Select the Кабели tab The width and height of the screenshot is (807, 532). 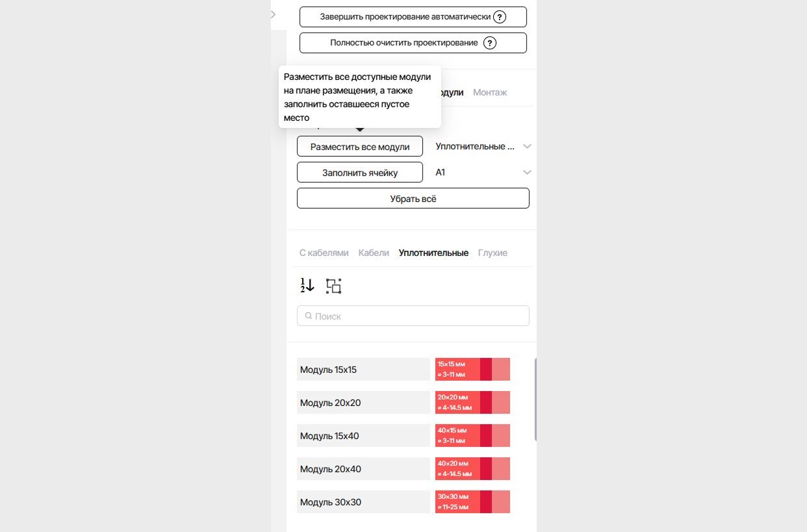[374, 253]
